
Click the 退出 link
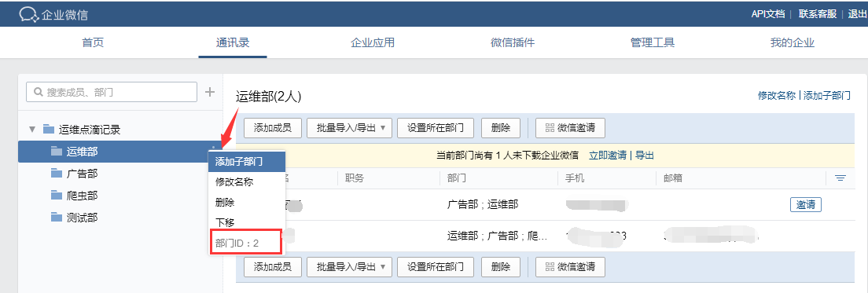pyautogui.click(x=858, y=14)
